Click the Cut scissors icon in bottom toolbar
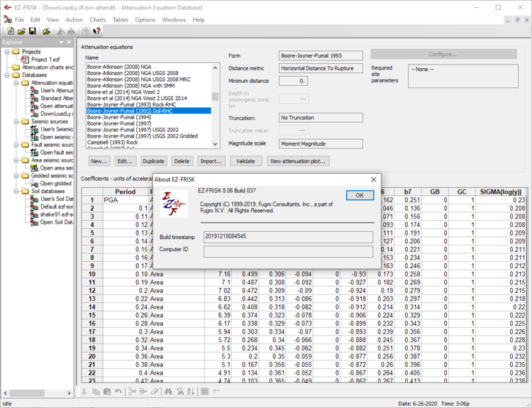 [84, 391]
